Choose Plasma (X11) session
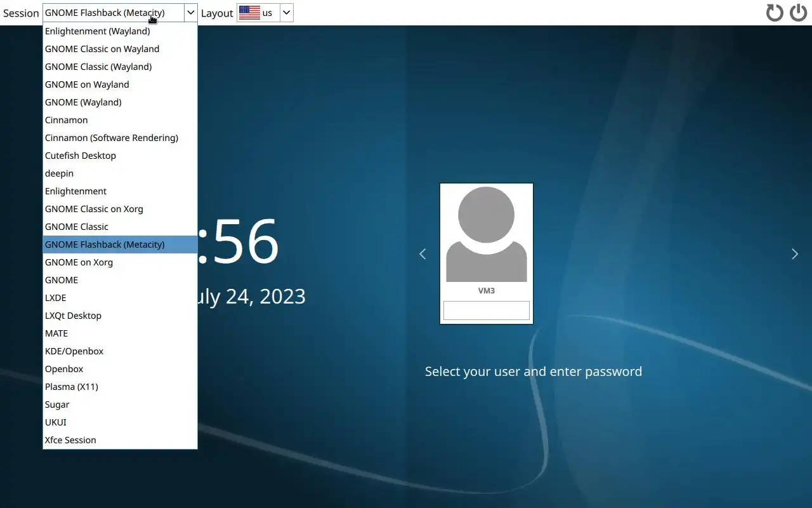 (x=120, y=387)
